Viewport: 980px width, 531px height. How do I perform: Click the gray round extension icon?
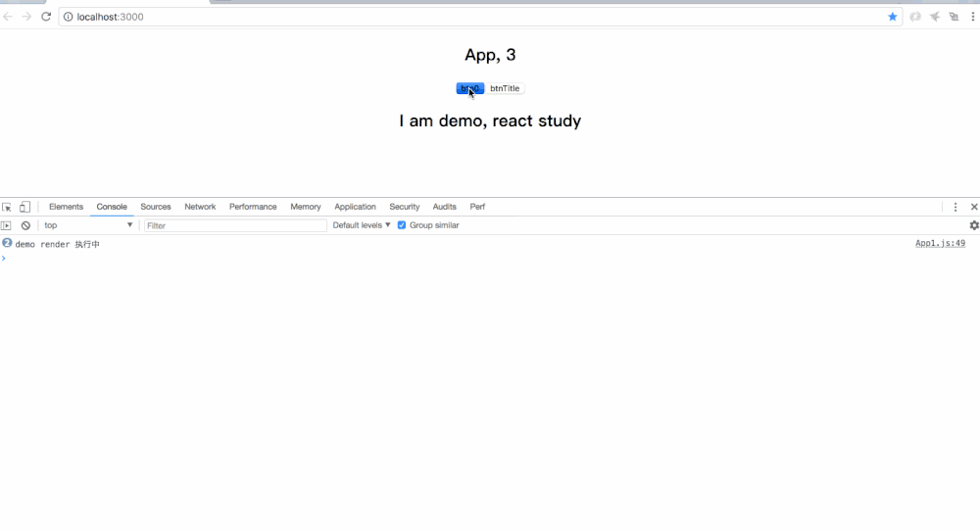tap(915, 17)
